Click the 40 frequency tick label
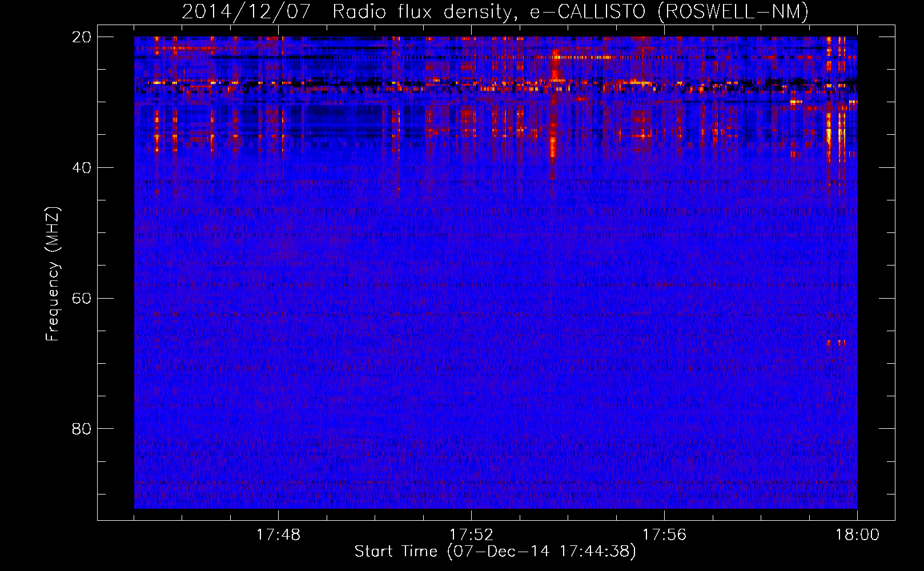 82,168
